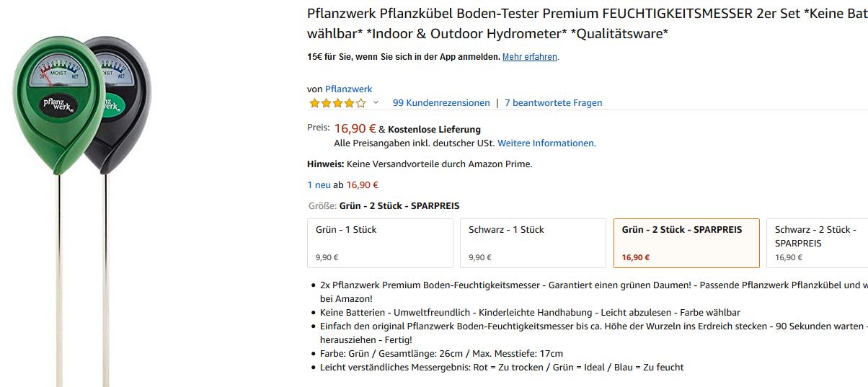Open the 7 beantwortete Fragen link
The image size is (868, 387).
coord(553,103)
